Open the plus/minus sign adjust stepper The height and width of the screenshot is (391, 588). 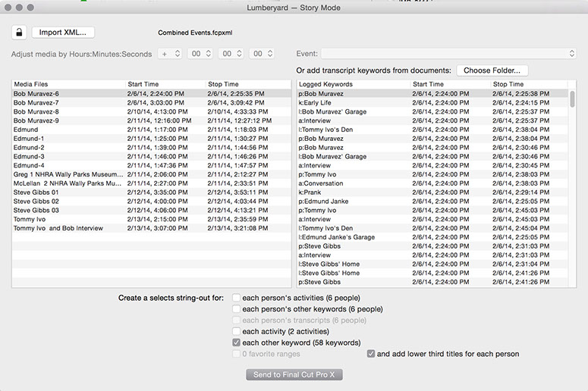point(169,54)
